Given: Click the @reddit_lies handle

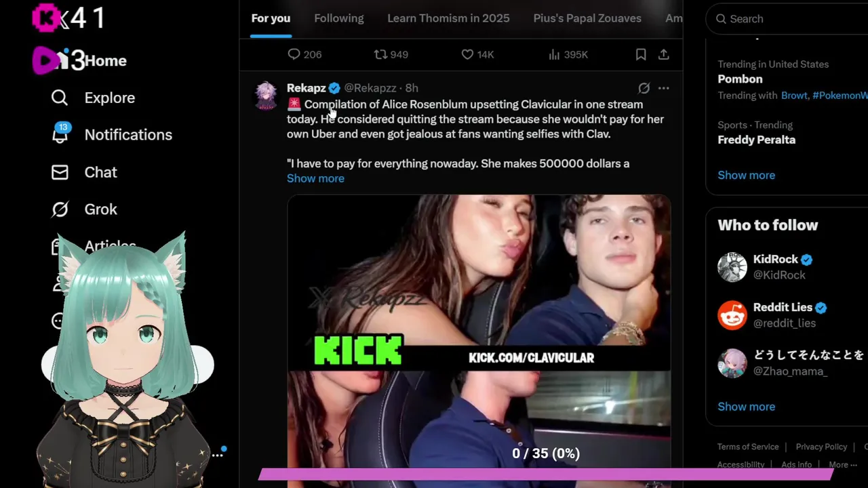Looking at the screenshot, I should 785,323.
